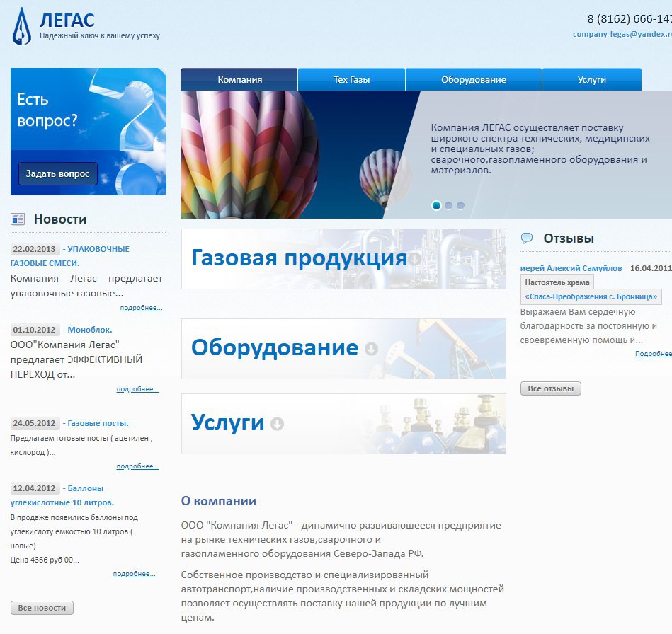Click подробнее under the 22.02.2013 news
This screenshot has height=634, width=672.
click(141, 308)
